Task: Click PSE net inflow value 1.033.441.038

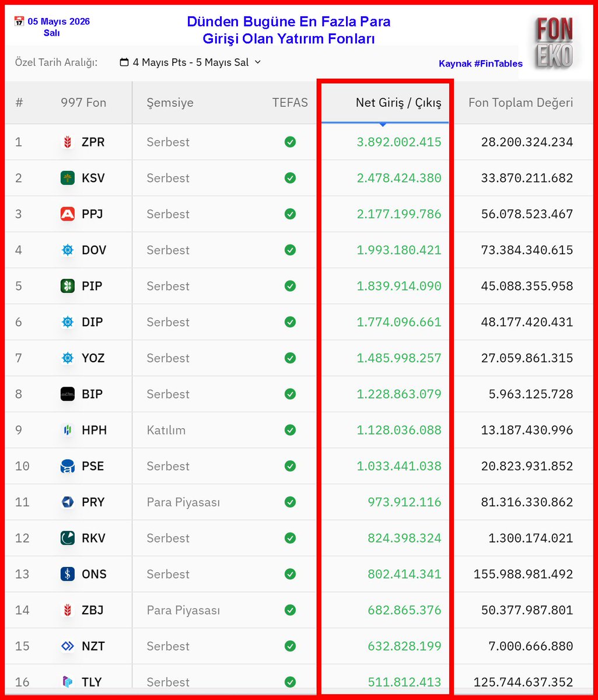Action: point(399,466)
